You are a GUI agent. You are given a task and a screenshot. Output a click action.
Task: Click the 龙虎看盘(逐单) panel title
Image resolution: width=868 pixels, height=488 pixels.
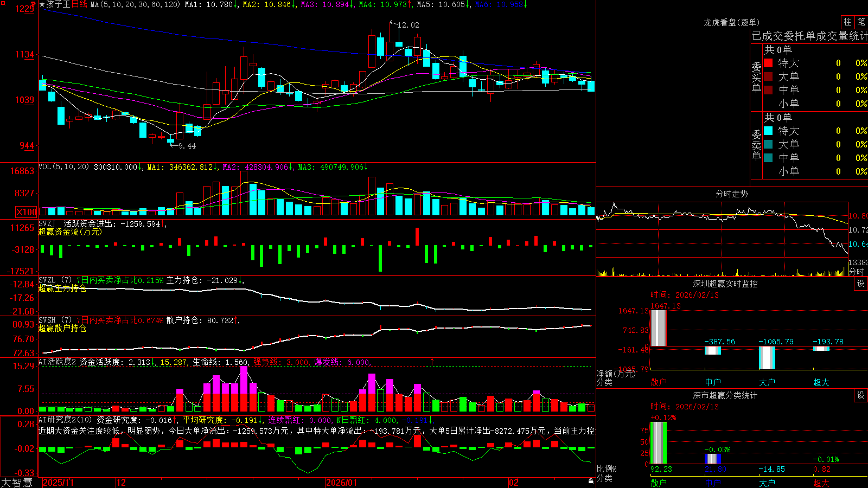[731, 22]
